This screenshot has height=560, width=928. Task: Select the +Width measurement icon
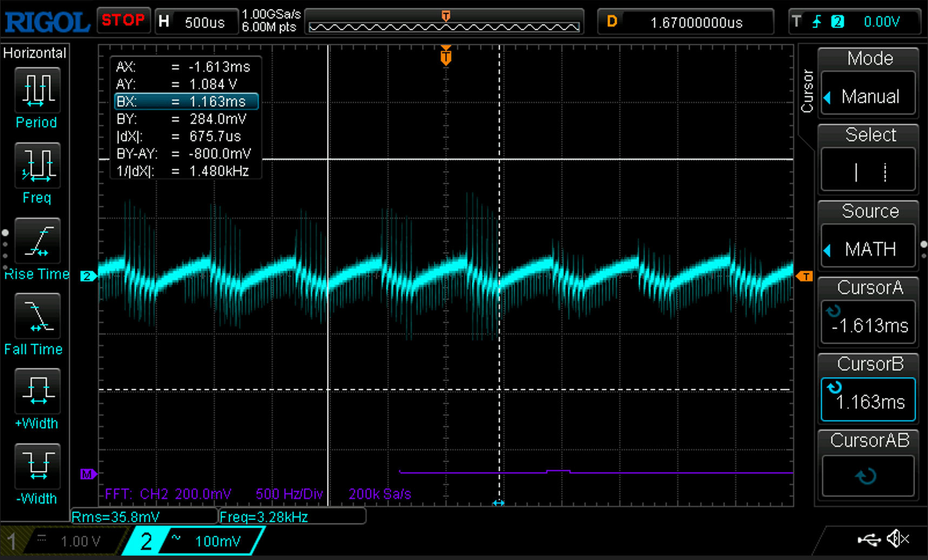pyautogui.click(x=37, y=390)
